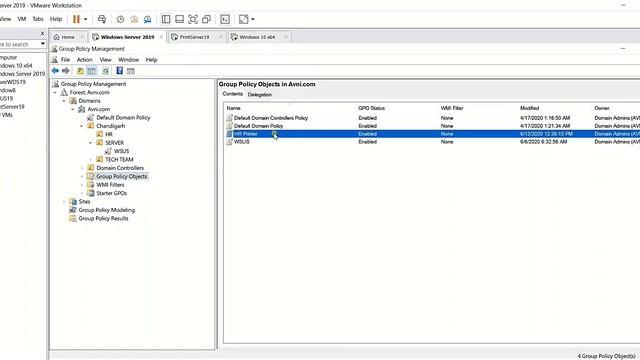Expand the TECH TEAM OU node
Viewport: 640px width, 360px height.
pos(91,160)
